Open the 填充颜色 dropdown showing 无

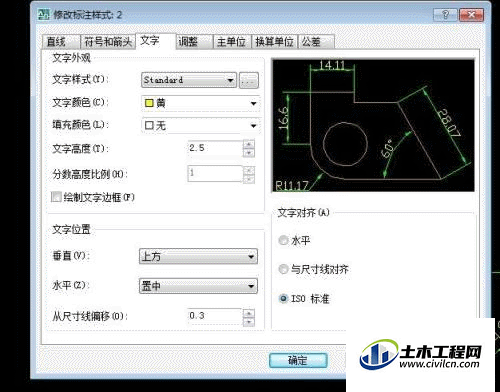pos(201,126)
